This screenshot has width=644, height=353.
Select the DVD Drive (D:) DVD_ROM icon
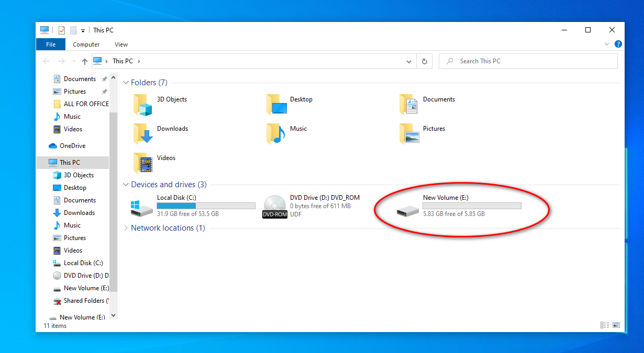275,207
